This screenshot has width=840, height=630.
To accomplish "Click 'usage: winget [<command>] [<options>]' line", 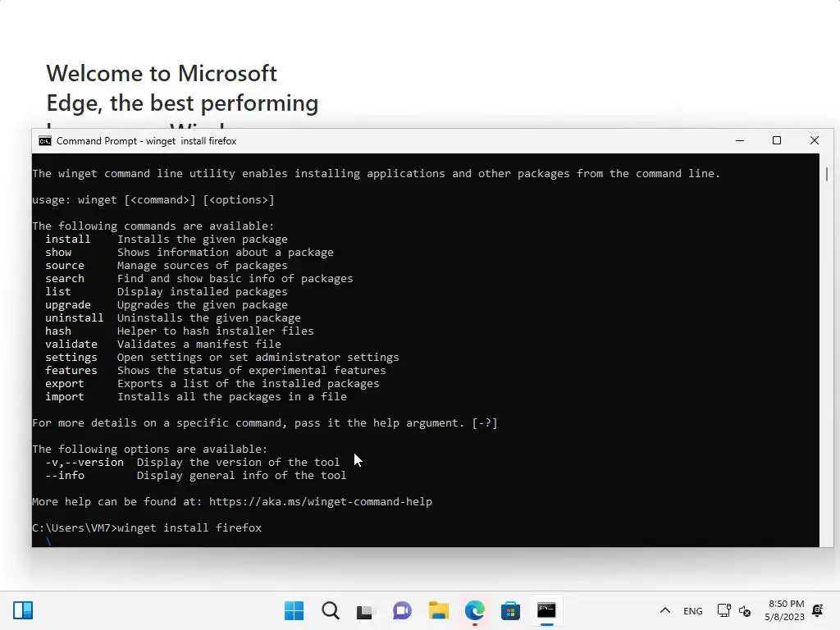I will [153, 200].
